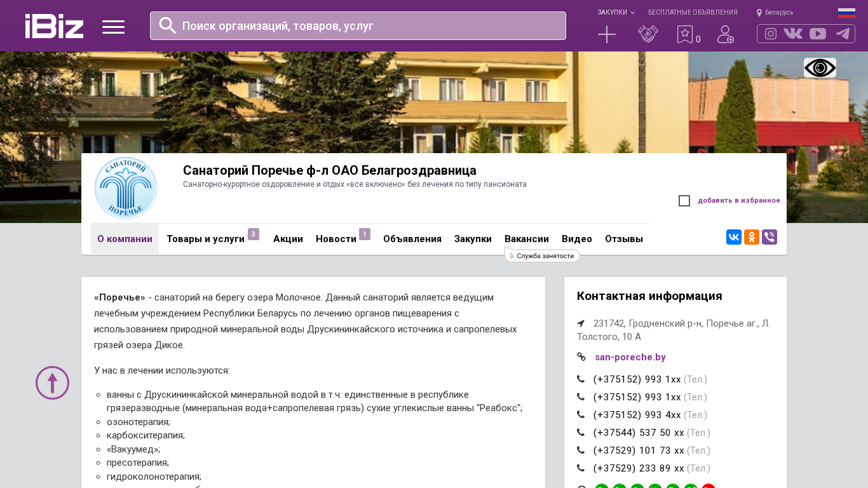
Task: Change the region Беларусь
Action: [x=775, y=12]
